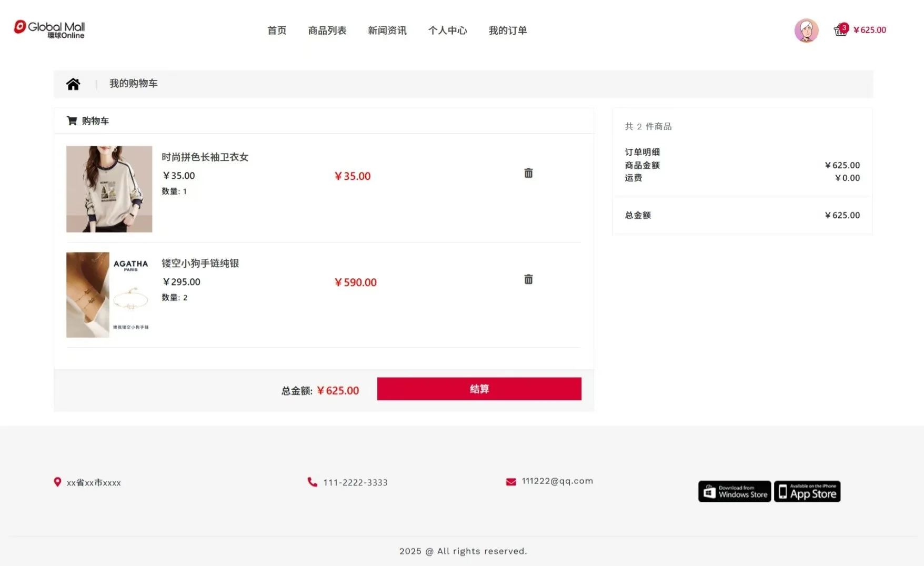Image resolution: width=924 pixels, height=566 pixels.
Task: Go to 新闻资讯 page
Action: point(387,31)
